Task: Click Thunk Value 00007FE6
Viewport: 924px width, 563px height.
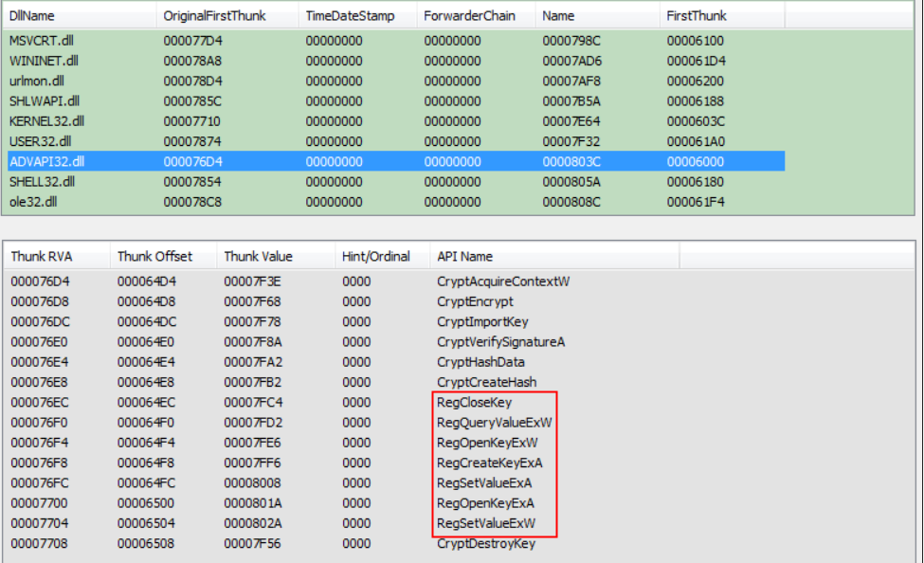Action: coord(252,442)
